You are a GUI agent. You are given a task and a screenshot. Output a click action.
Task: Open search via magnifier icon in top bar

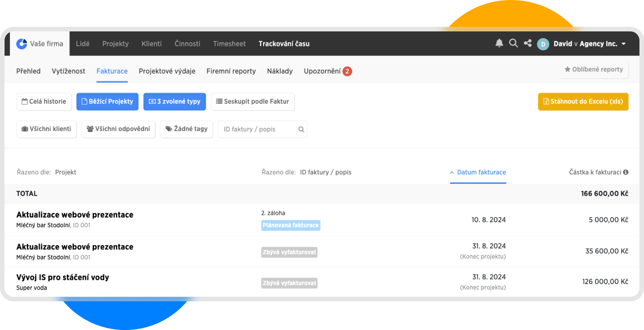click(513, 43)
